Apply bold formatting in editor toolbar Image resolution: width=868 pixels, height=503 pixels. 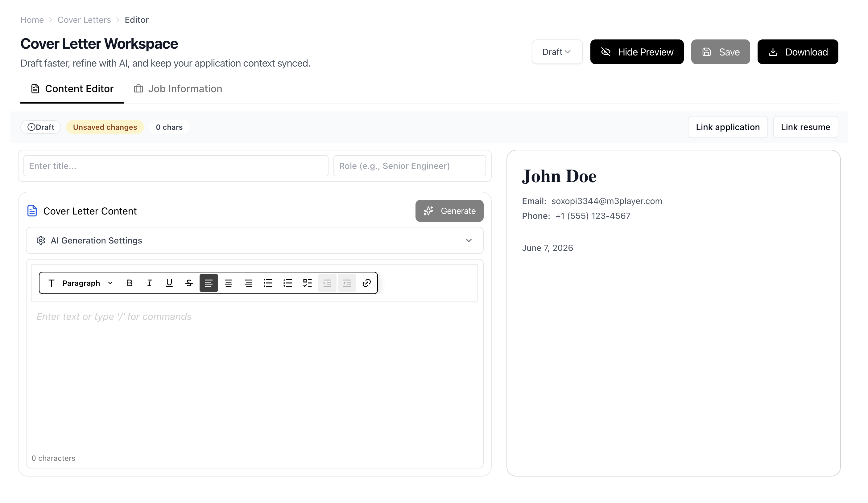tap(130, 283)
